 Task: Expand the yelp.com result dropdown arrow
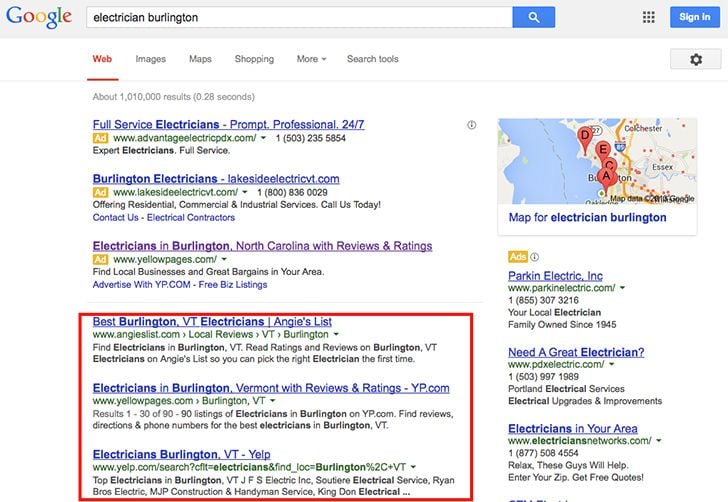(x=413, y=467)
